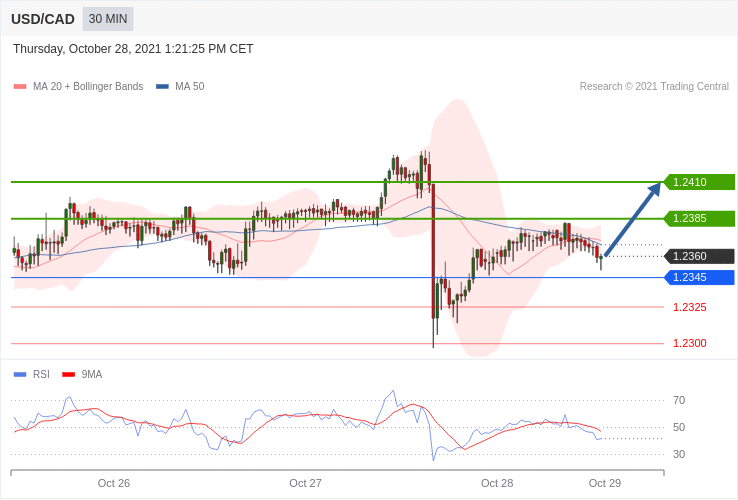Click the 9MA legend swatch

click(69, 375)
